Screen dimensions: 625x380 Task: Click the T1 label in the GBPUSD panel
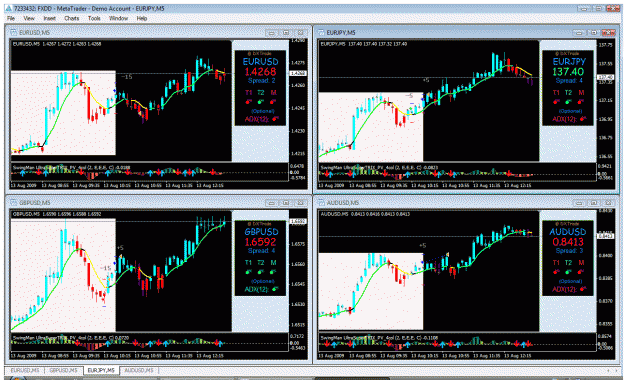pos(248,262)
